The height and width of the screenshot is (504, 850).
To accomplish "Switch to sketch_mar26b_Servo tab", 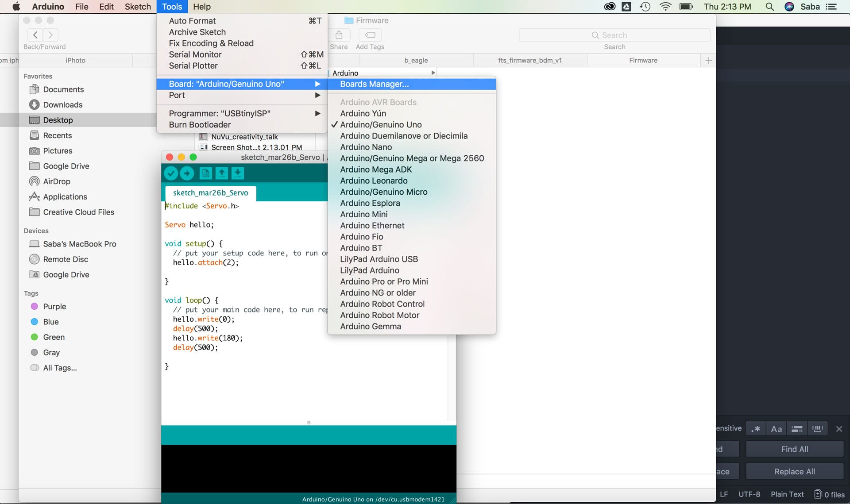I will [x=210, y=193].
